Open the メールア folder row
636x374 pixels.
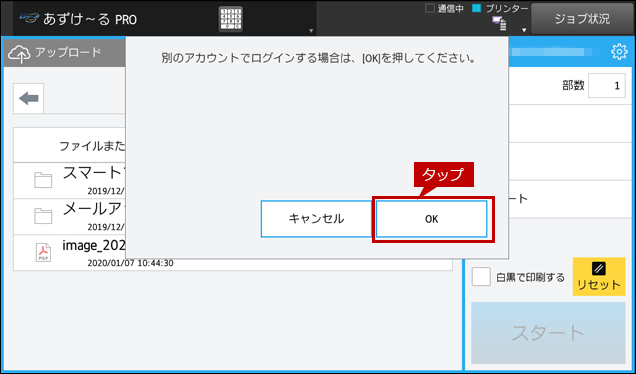[x=70, y=216]
